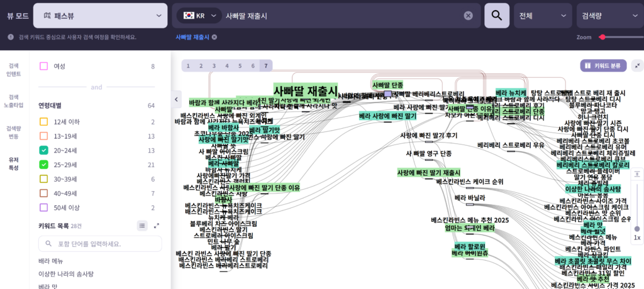Check the 여성 gender checkbox
This screenshot has height=289, width=644.
43,66
